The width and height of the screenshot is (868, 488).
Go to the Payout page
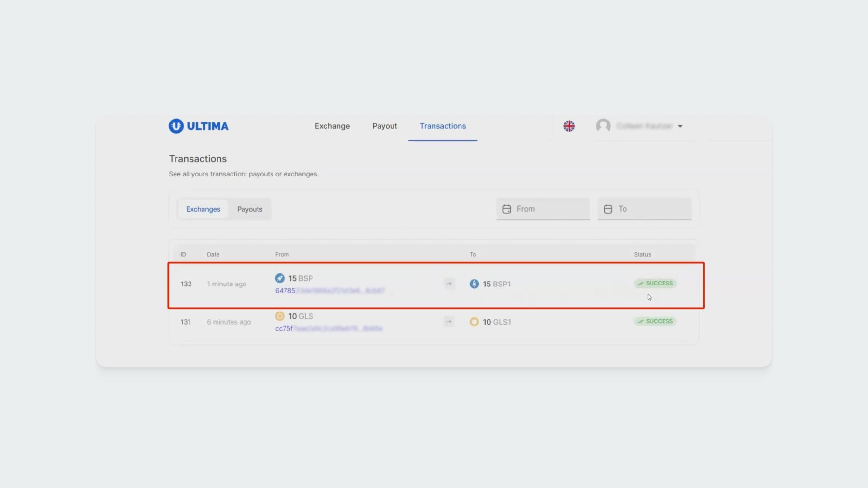(x=384, y=126)
